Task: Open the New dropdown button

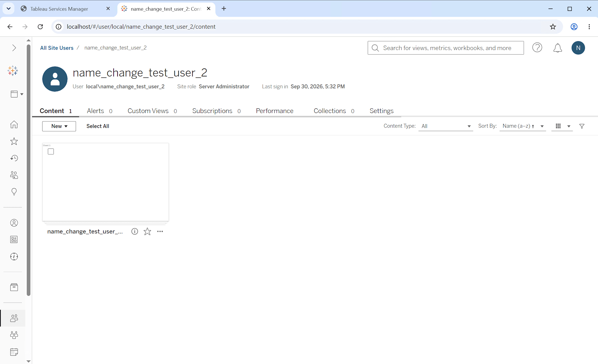Action: [x=59, y=126]
